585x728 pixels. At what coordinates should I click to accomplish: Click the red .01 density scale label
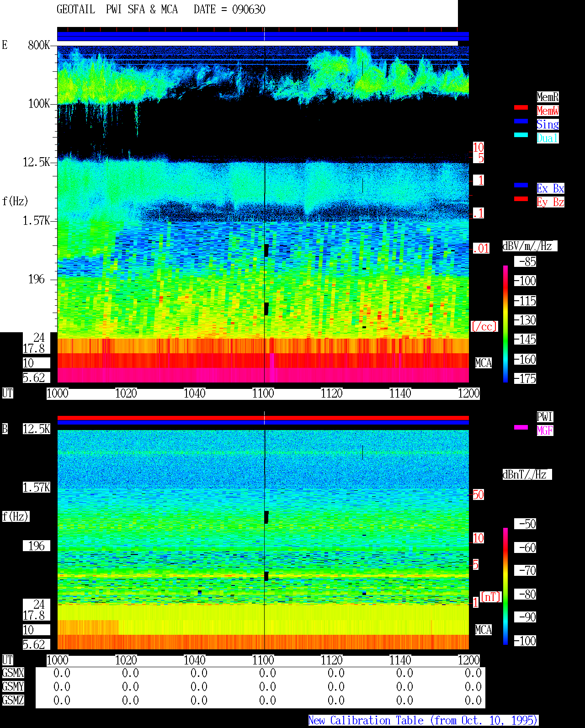click(481, 249)
